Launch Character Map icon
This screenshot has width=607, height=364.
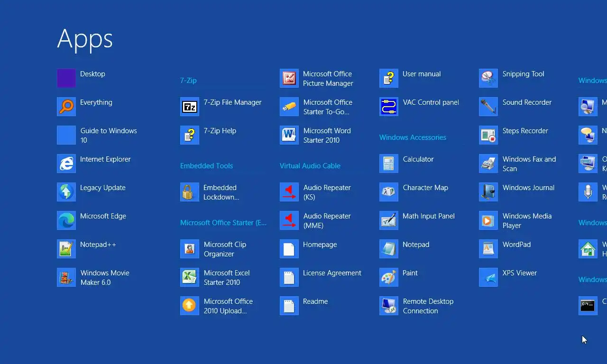389,192
